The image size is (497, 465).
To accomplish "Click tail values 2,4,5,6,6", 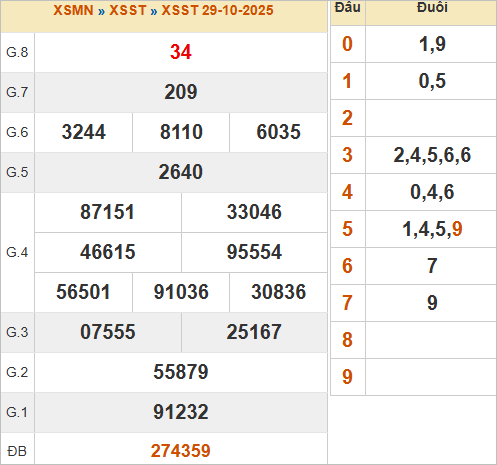I will point(432,155).
